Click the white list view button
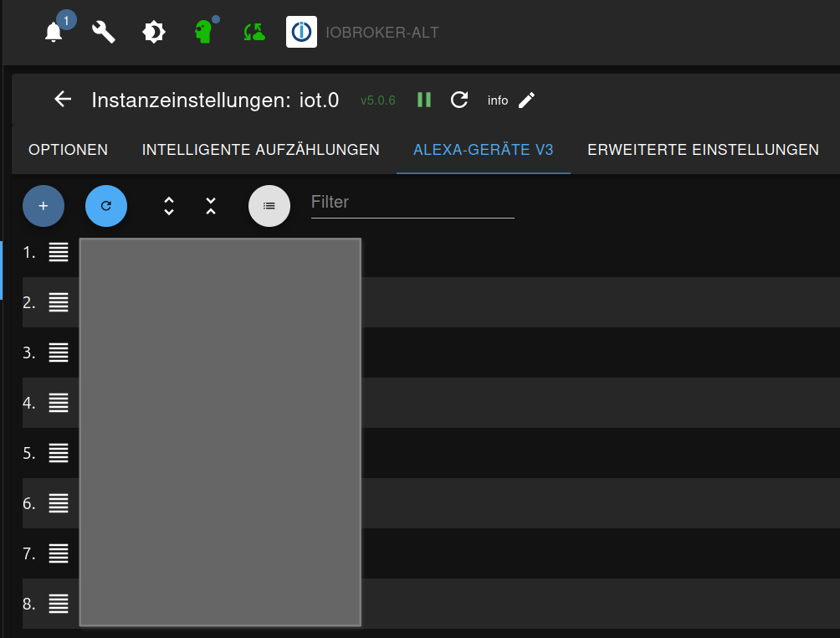The width and height of the screenshot is (840, 638). pos(269,206)
